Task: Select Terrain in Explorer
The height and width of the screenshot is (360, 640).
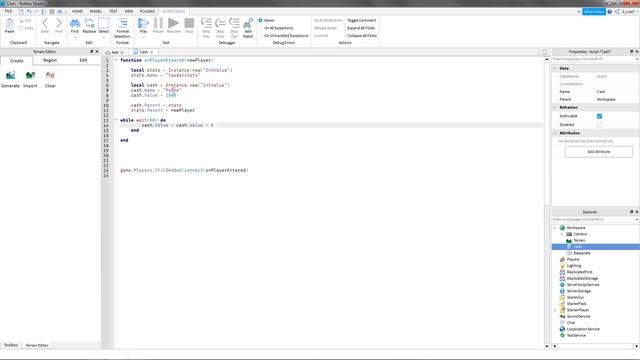Action: pyautogui.click(x=579, y=240)
